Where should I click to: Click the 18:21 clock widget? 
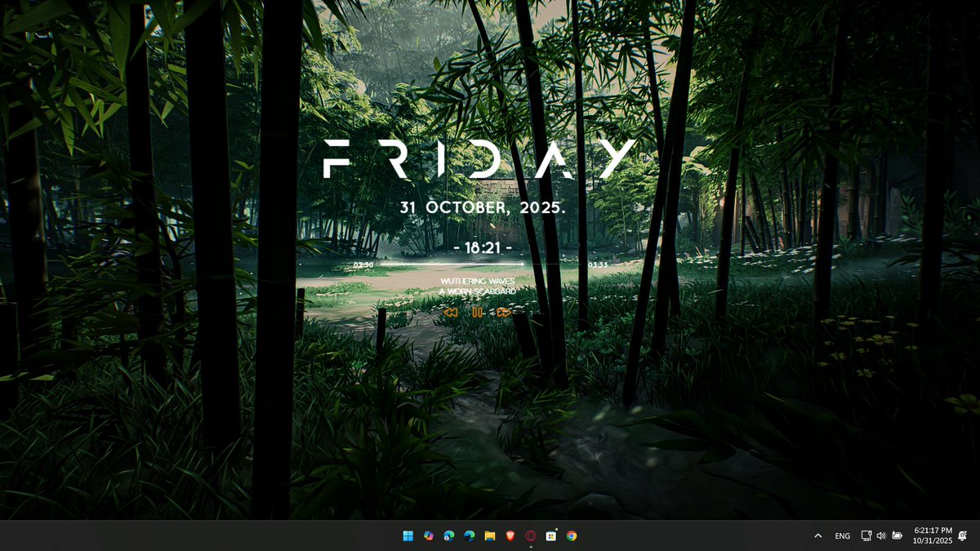483,247
